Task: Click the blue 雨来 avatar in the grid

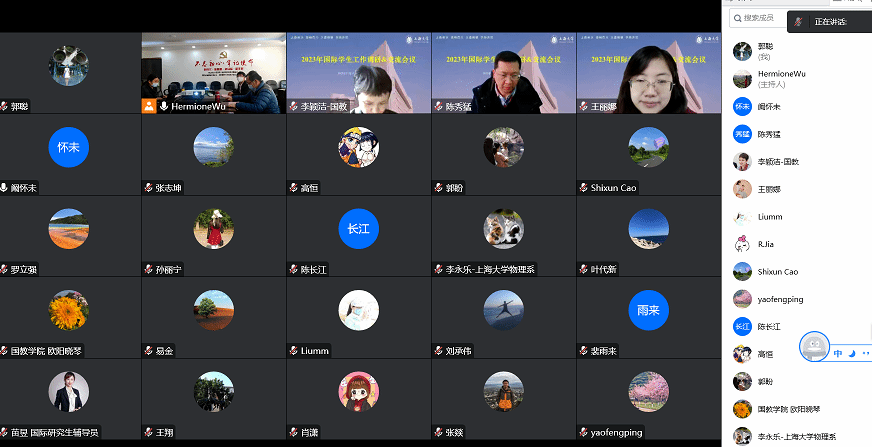Action: 648,311
